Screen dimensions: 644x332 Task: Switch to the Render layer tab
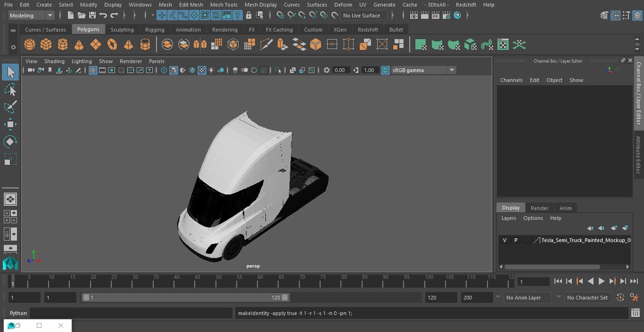point(539,208)
